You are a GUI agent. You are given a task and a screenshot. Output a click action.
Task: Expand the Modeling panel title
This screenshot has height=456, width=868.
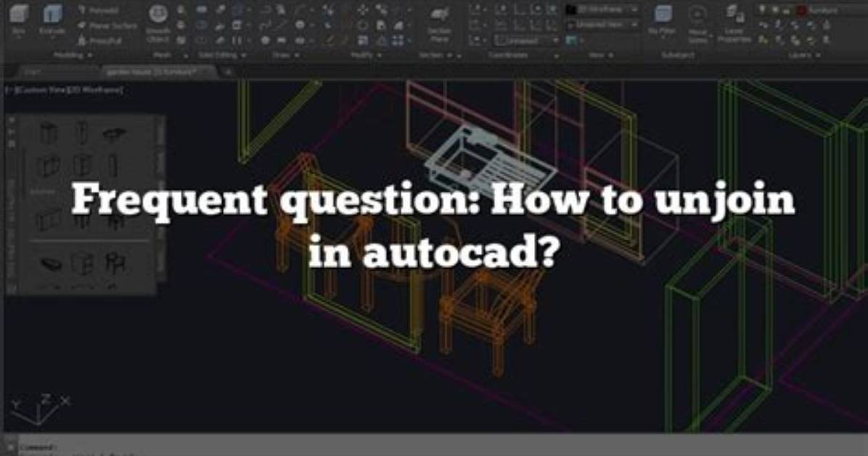tap(73, 55)
